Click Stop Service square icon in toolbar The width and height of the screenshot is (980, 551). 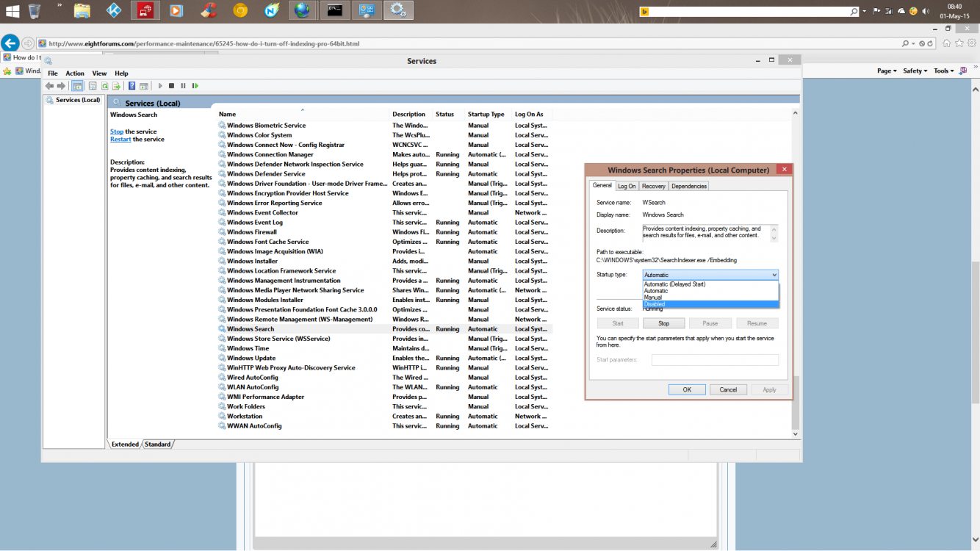click(171, 86)
